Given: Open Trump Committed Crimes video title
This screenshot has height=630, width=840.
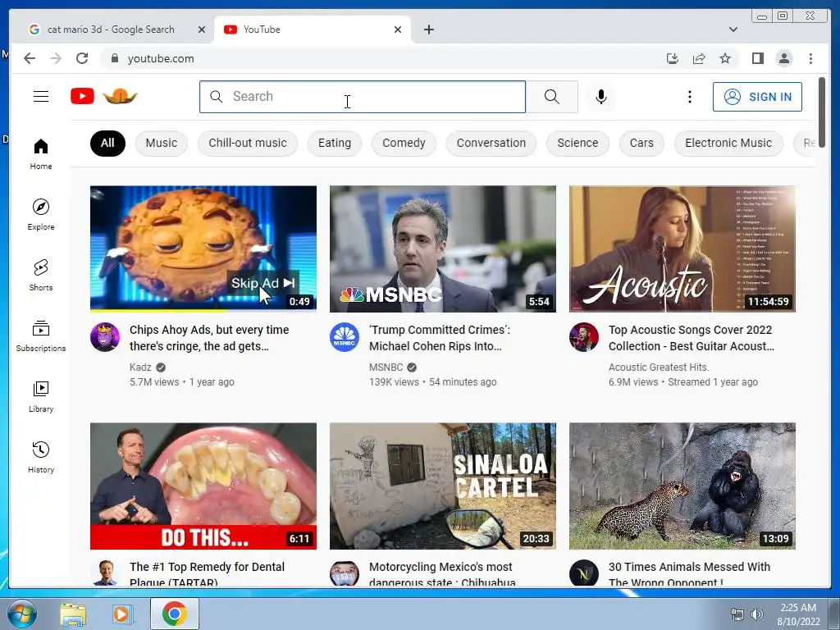Looking at the screenshot, I should click(x=440, y=338).
